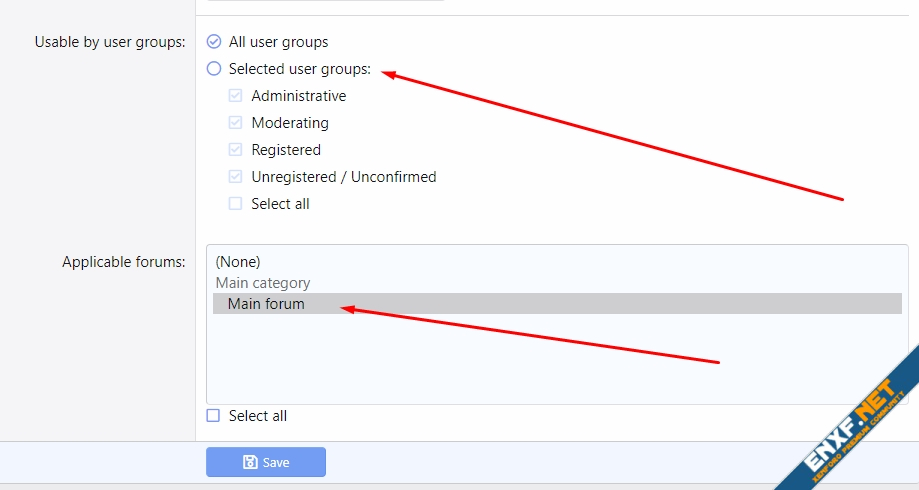Check Select all under user groups
Image resolution: width=919 pixels, height=490 pixels.
236,204
